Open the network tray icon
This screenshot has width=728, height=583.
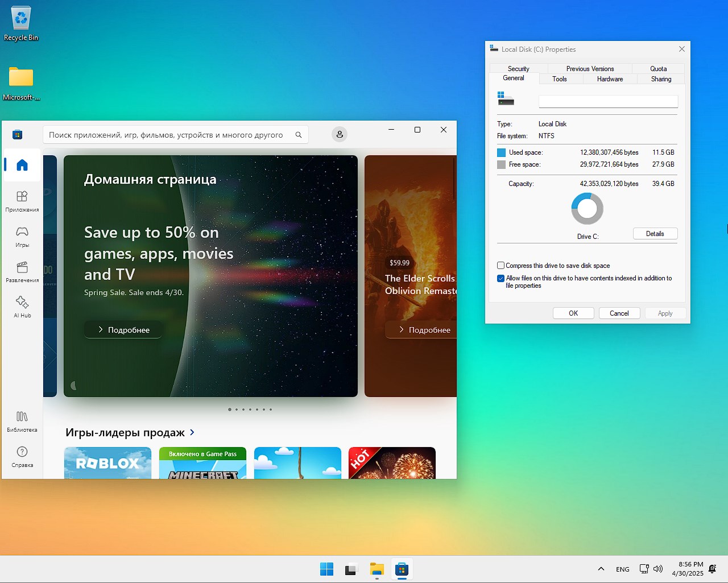point(644,569)
